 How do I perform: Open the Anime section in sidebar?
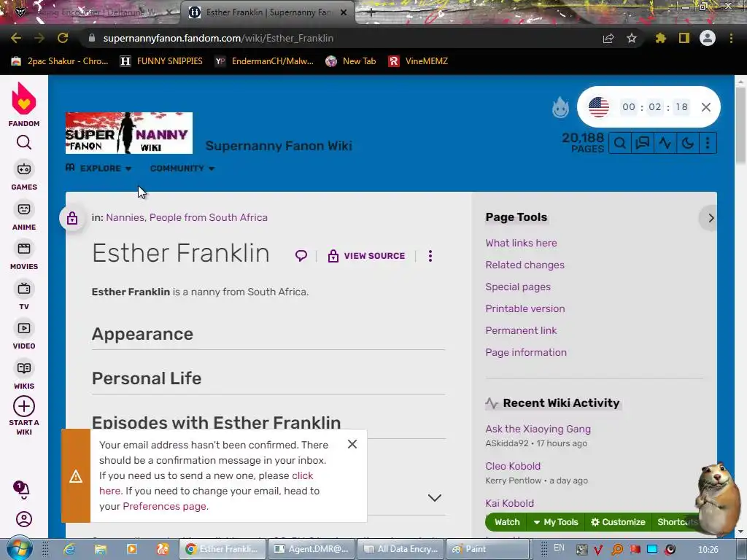coord(24,216)
